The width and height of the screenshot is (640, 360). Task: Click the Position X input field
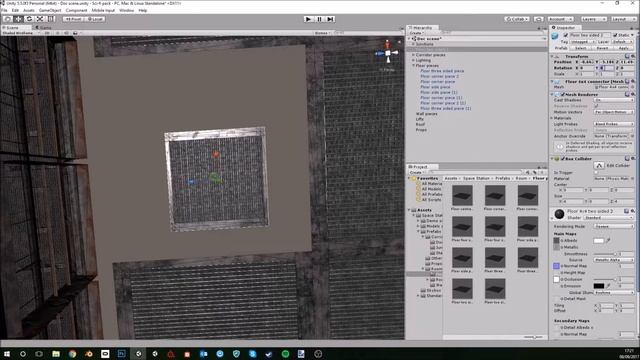tap(587, 62)
